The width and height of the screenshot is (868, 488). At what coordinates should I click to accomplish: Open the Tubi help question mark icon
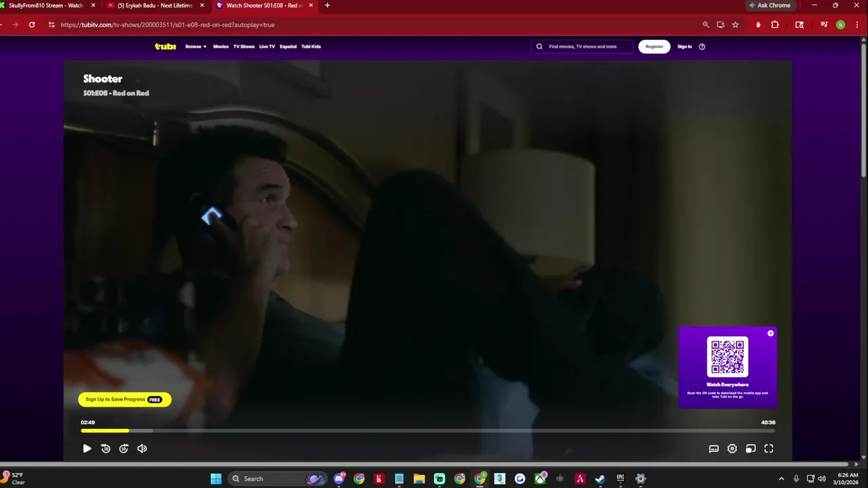(x=702, y=47)
